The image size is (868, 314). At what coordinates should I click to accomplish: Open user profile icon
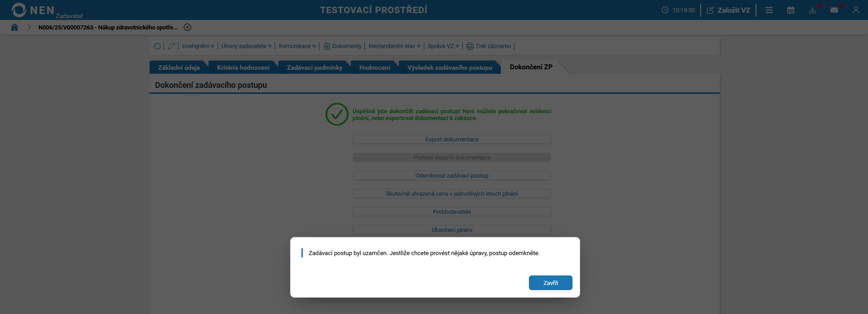pyautogui.click(x=856, y=10)
